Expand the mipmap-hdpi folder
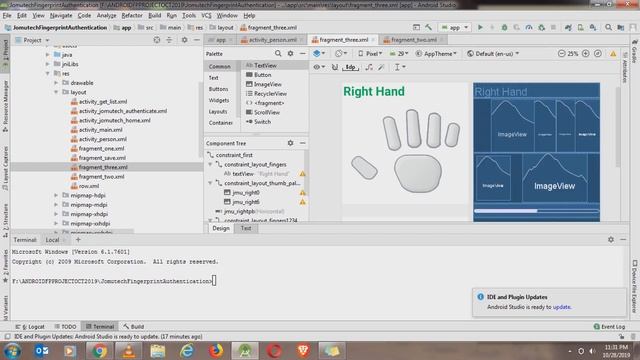 click(x=56, y=195)
